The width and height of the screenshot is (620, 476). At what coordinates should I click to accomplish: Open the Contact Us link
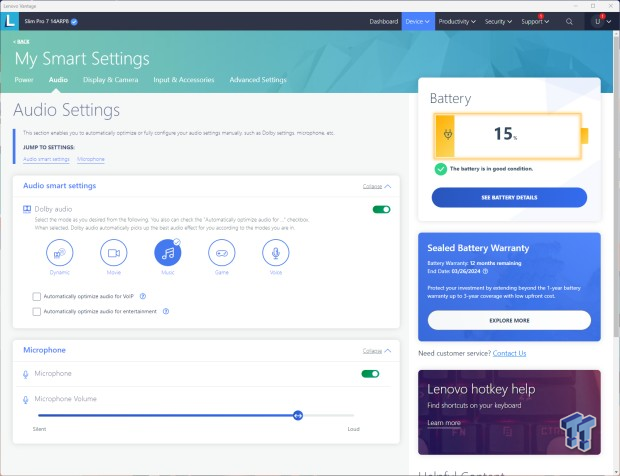(509, 353)
